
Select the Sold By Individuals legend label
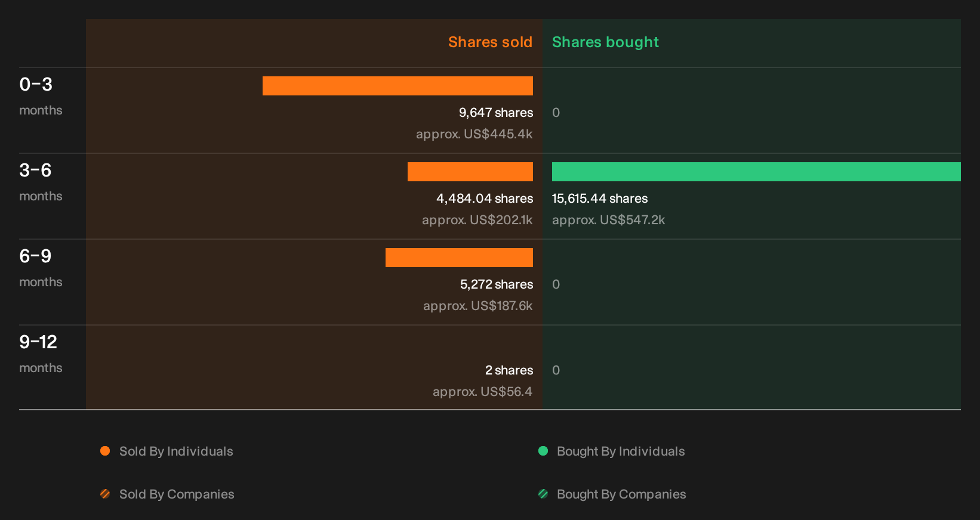click(x=176, y=451)
